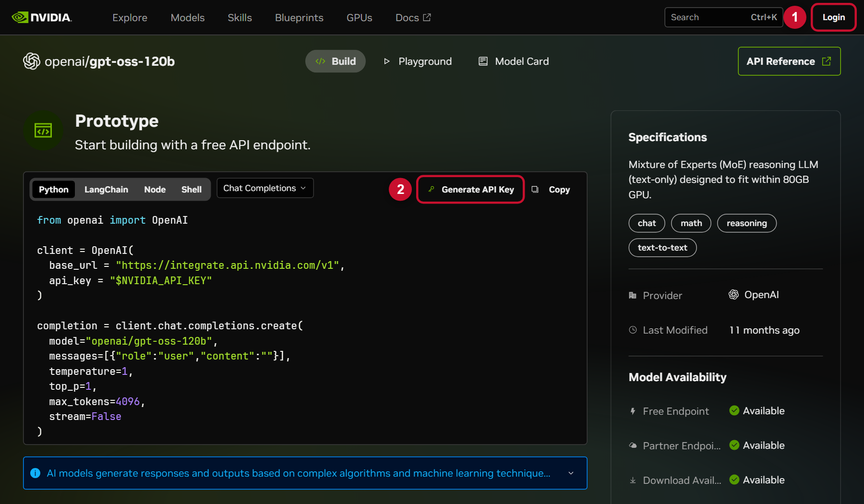The height and width of the screenshot is (504, 864).
Task: Click the base_url string in the code
Action: point(228,265)
